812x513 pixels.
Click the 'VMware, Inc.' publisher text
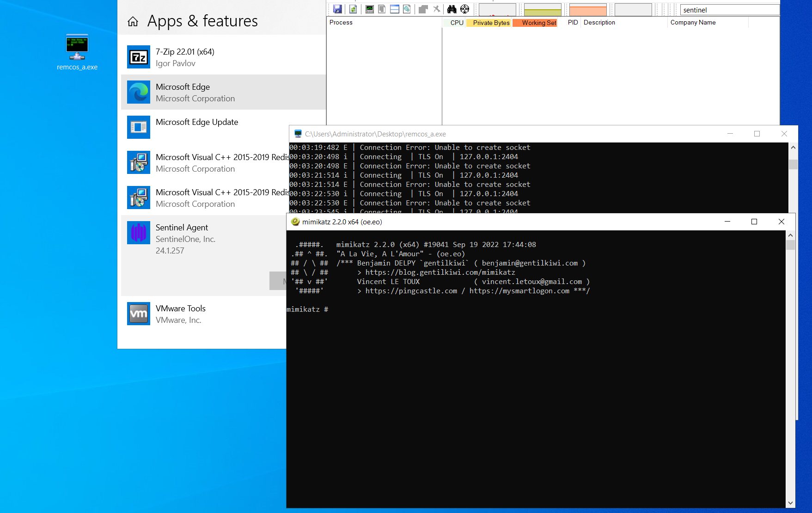(178, 320)
